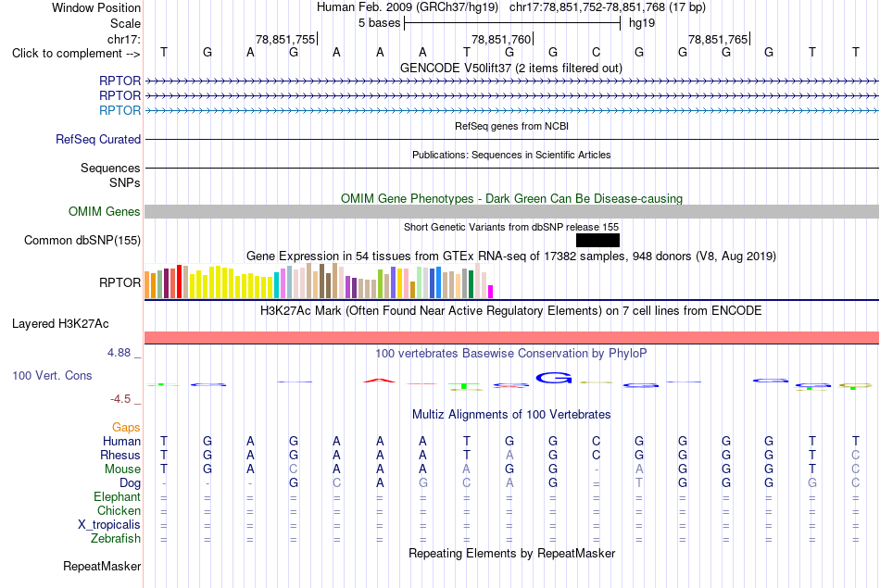Click the 4.88 upper conservation scale value
880x588 pixels.
pyautogui.click(x=119, y=353)
